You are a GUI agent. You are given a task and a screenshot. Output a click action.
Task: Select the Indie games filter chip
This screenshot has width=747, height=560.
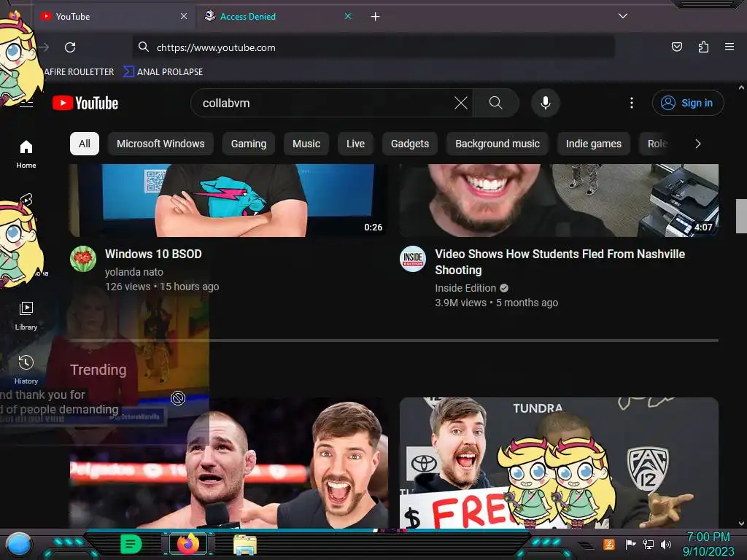(x=594, y=144)
